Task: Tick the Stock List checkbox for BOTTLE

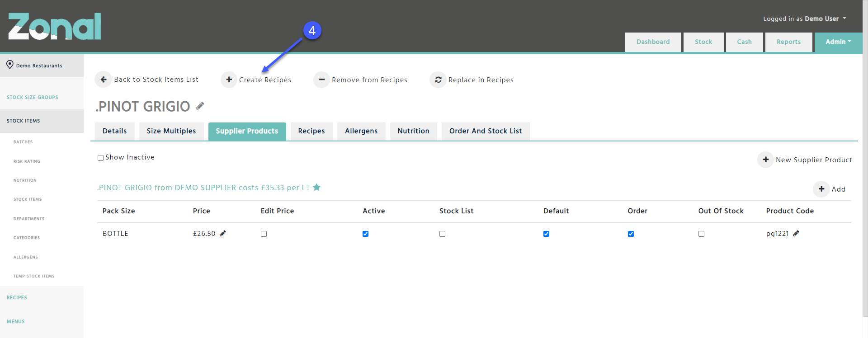Action: click(x=442, y=234)
